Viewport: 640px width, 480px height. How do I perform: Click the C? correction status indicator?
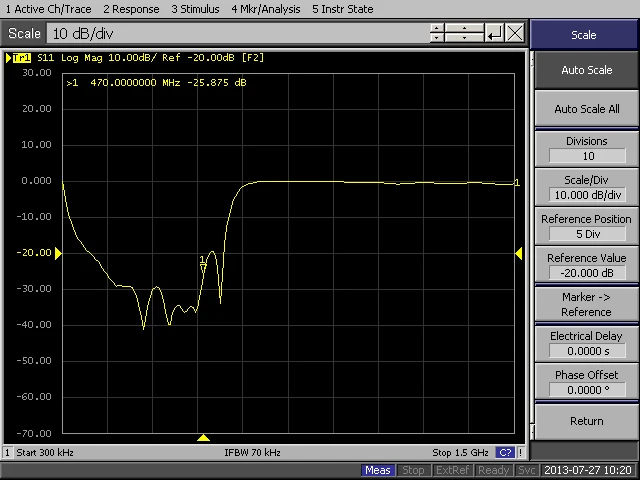point(505,452)
